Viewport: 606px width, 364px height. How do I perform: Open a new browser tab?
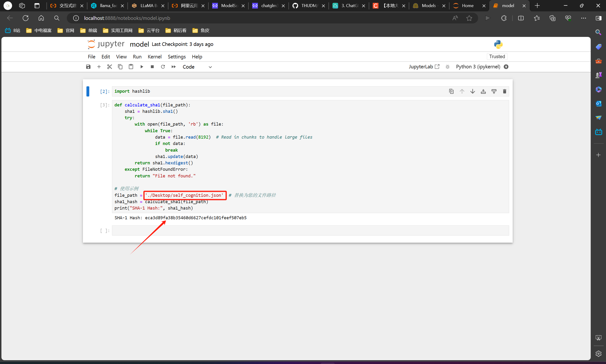537,6
